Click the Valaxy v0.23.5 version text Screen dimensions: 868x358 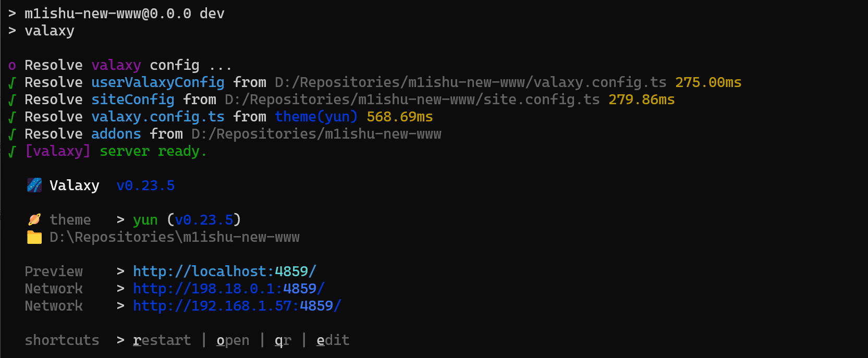pyautogui.click(x=145, y=186)
